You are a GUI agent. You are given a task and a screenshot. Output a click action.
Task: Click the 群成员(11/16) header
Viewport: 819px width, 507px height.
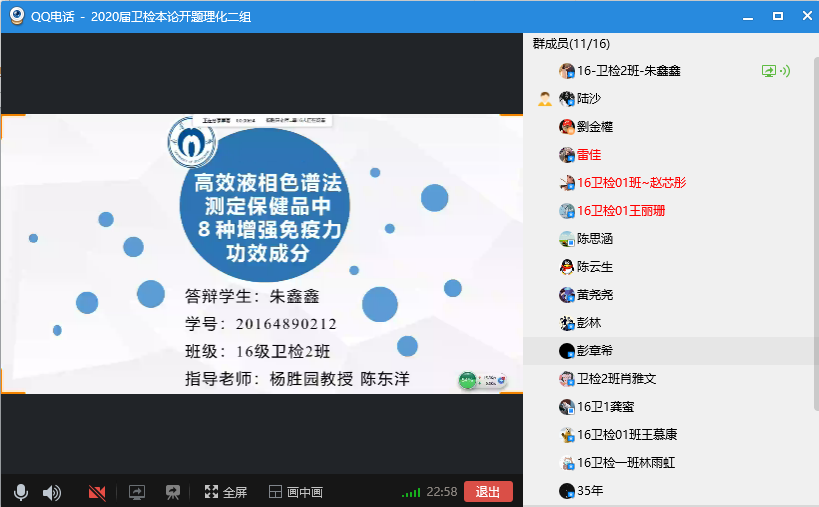point(571,44)
